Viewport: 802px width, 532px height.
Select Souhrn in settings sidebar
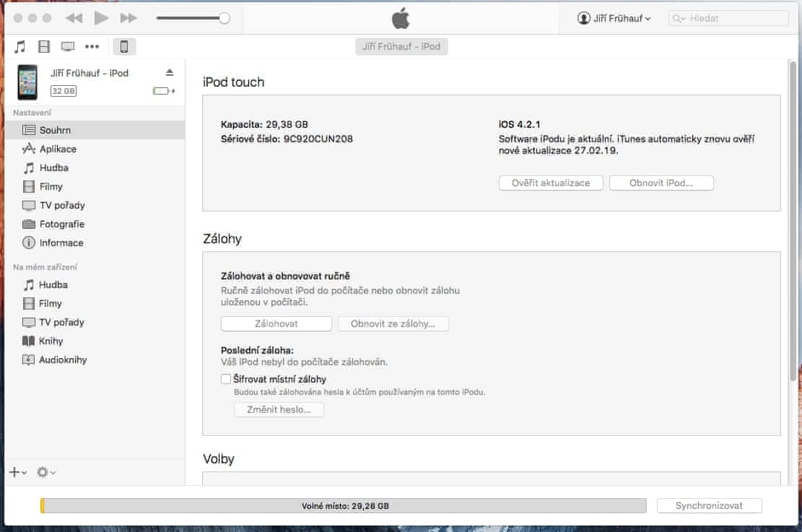95,130
